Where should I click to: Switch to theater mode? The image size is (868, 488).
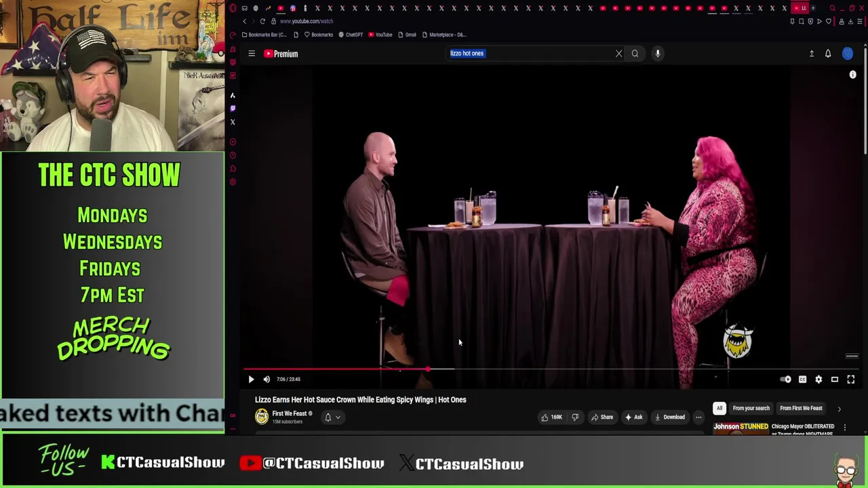835,380
